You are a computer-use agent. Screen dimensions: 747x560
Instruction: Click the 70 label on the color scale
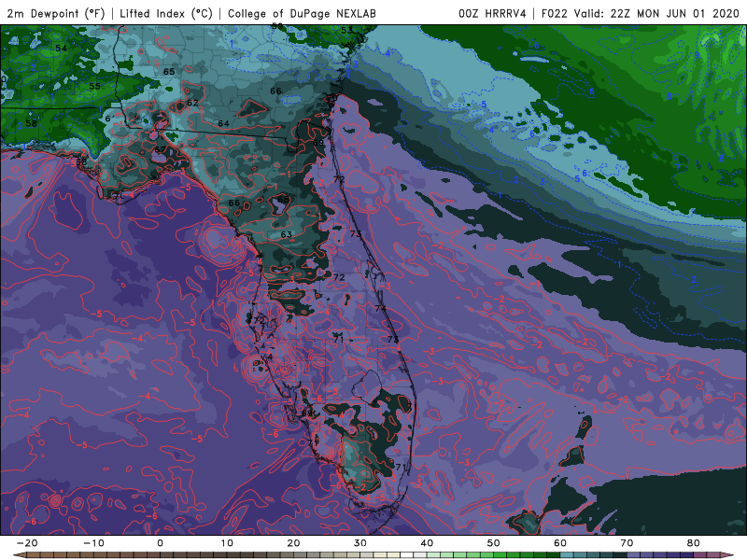627,543
